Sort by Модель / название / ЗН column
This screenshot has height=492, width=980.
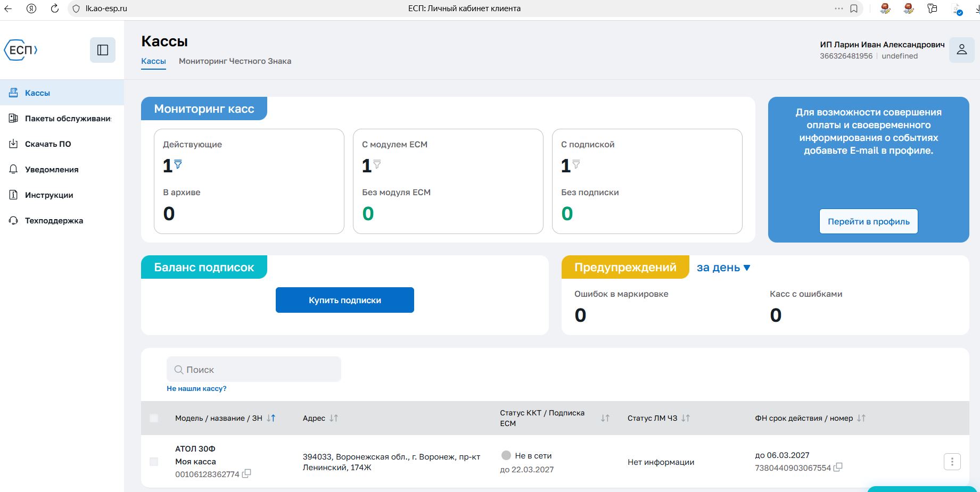point(271,418)
